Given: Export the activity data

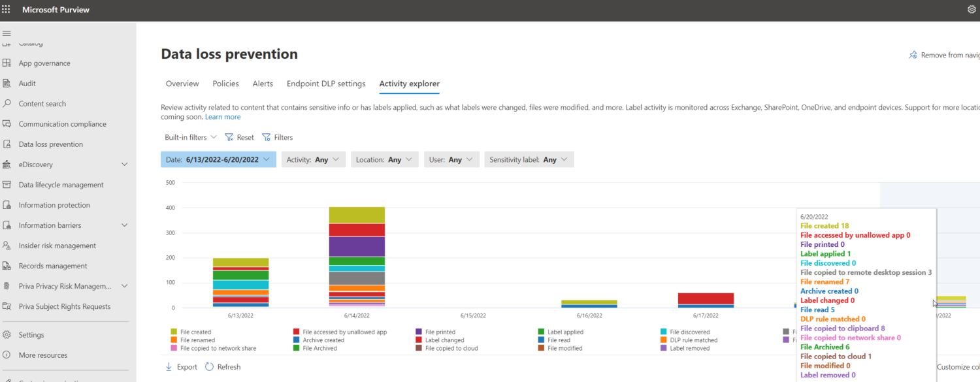Looking at the screenshot, I should 181,366.
